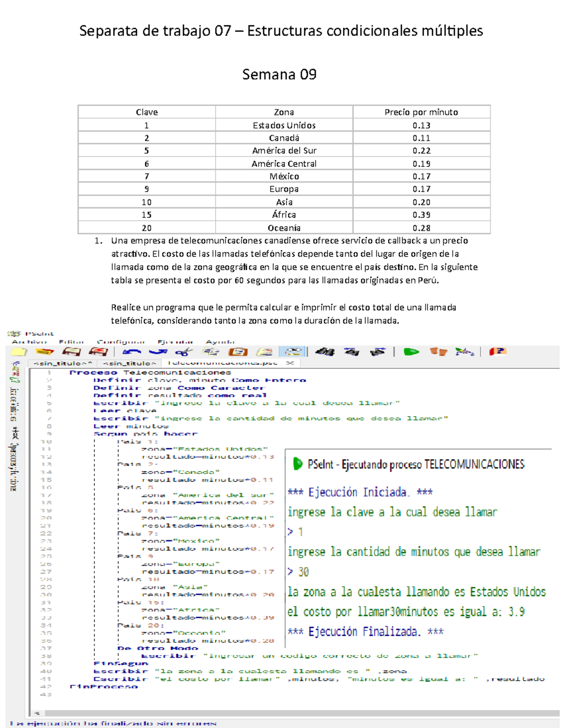Image resolution: width=563 pixels, height=728 pixels.
Task: Open the Ejecutar menu
Action: coord(174,341)
